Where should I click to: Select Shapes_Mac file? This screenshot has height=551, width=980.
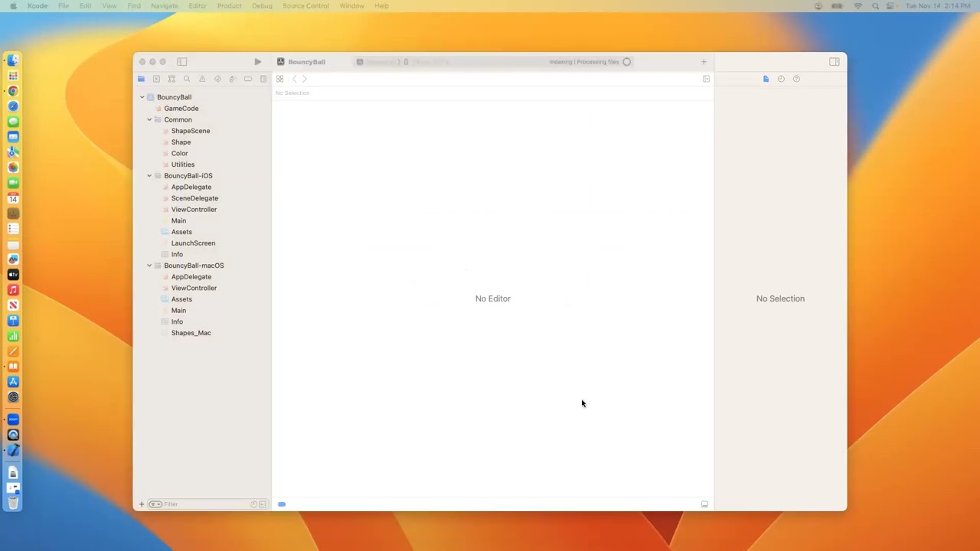point(191,333)
